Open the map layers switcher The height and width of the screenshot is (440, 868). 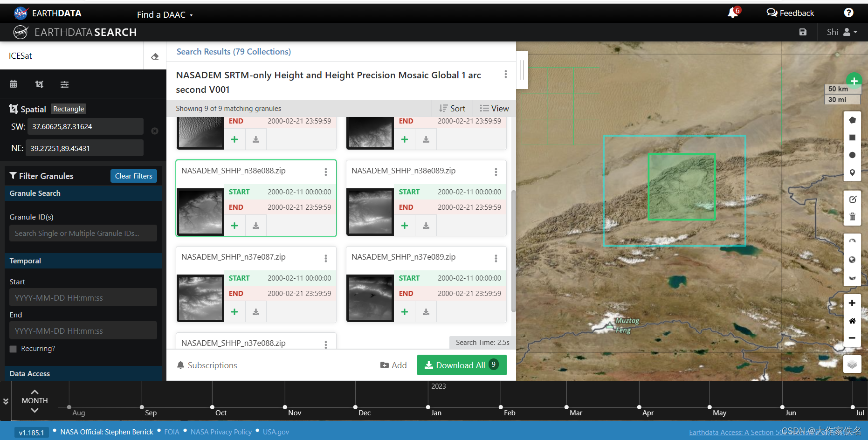(852, 364)
